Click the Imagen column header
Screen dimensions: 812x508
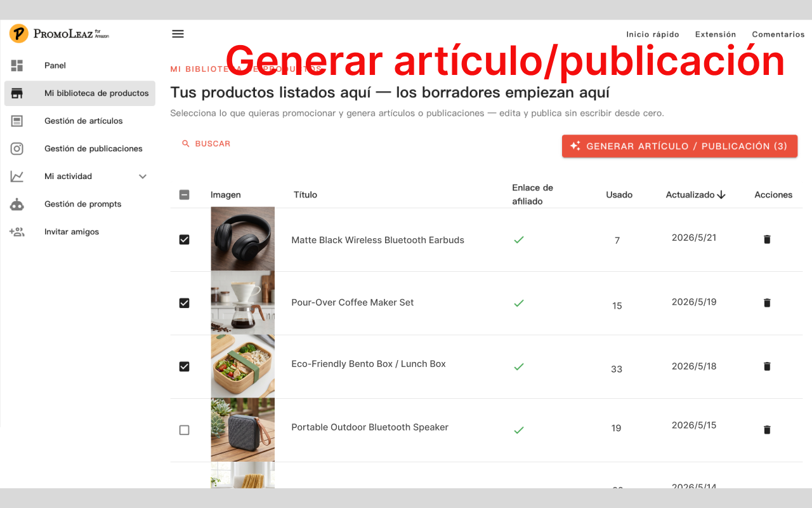point(226,195)
